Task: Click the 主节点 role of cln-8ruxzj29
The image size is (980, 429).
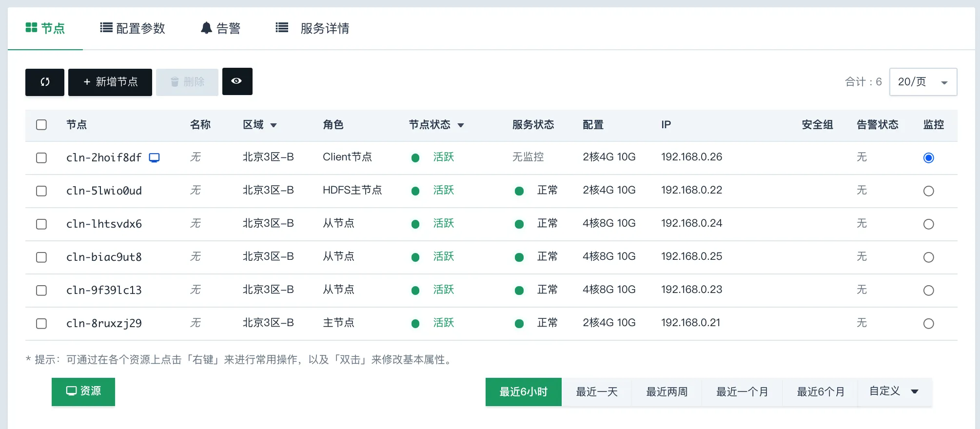Action: [x=338, y=323]
